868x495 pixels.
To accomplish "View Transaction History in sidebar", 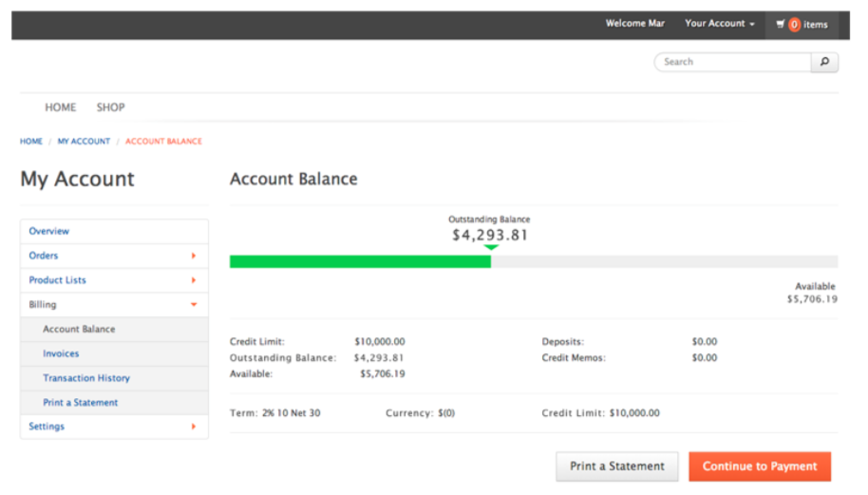I will coord(86,378).
